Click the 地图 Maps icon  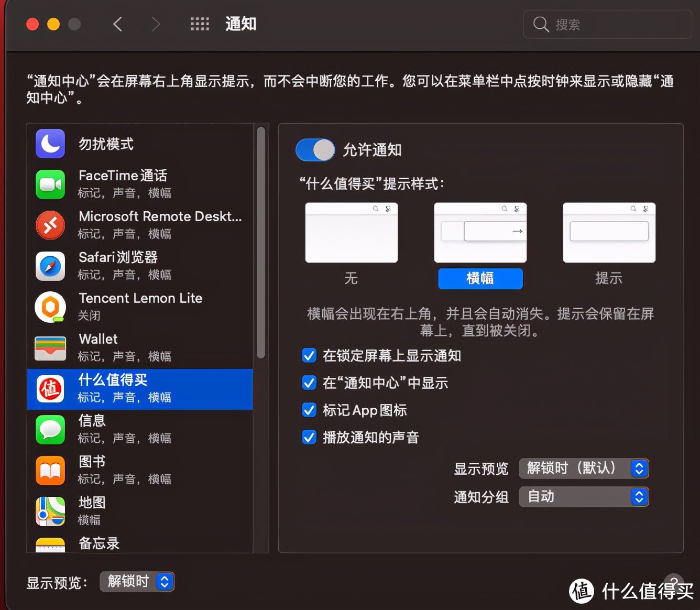(x=50, y=511)
